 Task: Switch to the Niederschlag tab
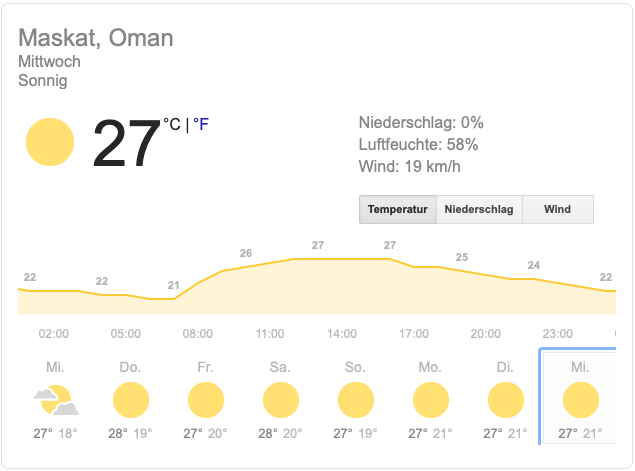[479, 209]
